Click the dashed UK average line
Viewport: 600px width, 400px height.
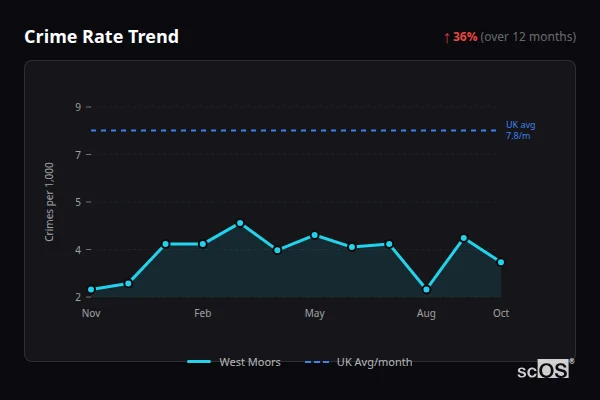coord(294,131)
